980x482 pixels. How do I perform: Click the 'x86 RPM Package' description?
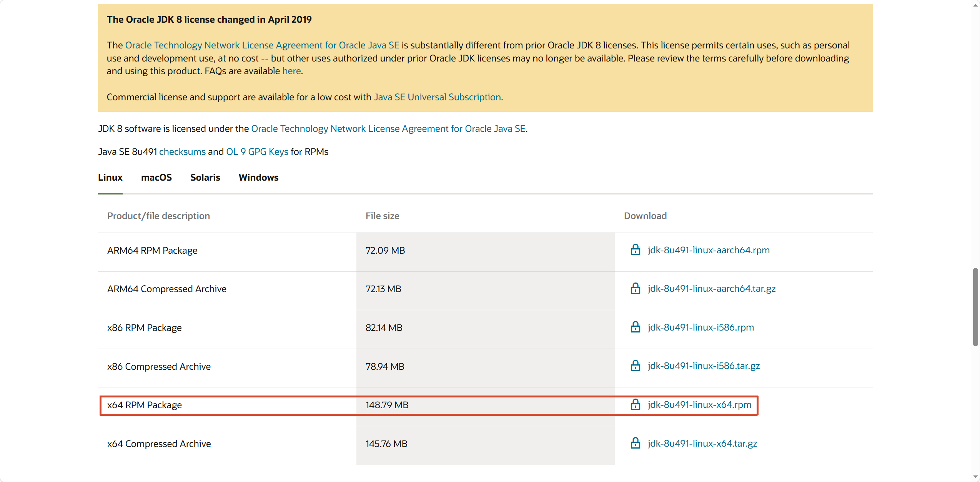(x=145, y=328)
